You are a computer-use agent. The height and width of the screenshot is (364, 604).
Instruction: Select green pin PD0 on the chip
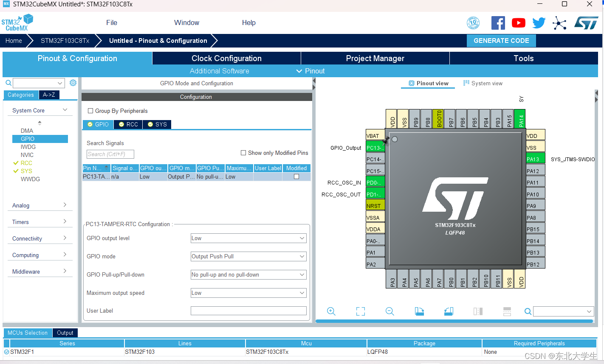tap(375, 182)
